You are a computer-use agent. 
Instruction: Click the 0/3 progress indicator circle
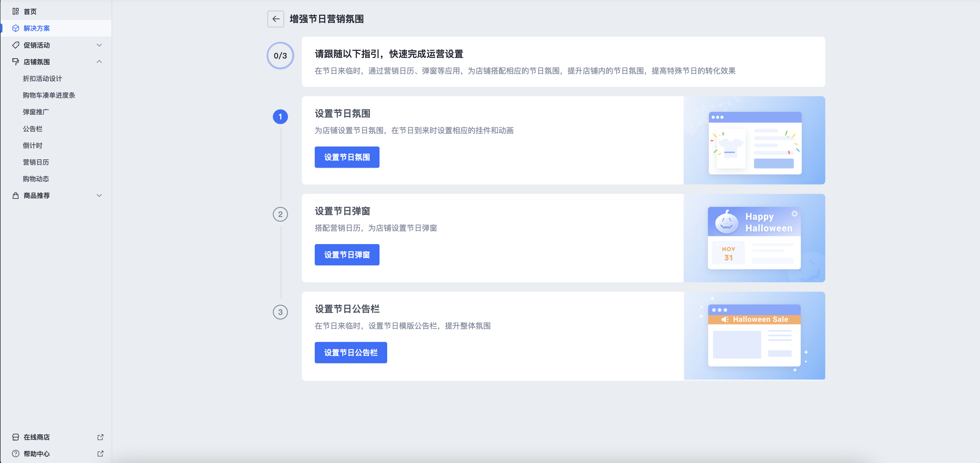tap(280, 55)
